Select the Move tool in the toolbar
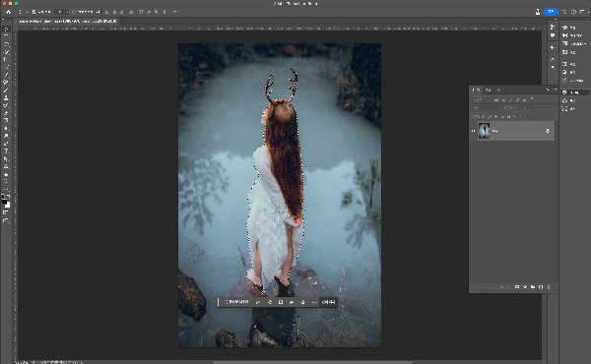 click(x=6, y=29)
